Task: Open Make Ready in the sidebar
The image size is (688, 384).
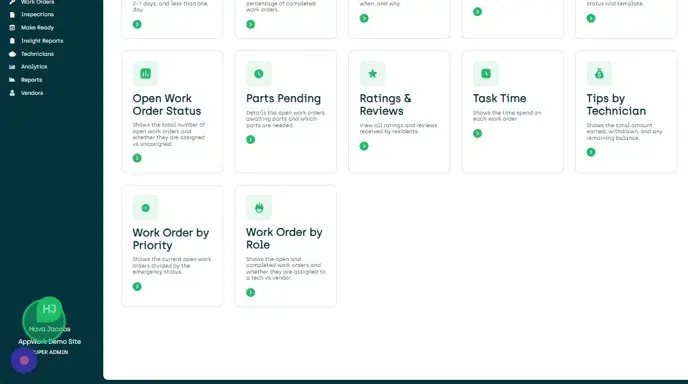Action: [37, 28]
